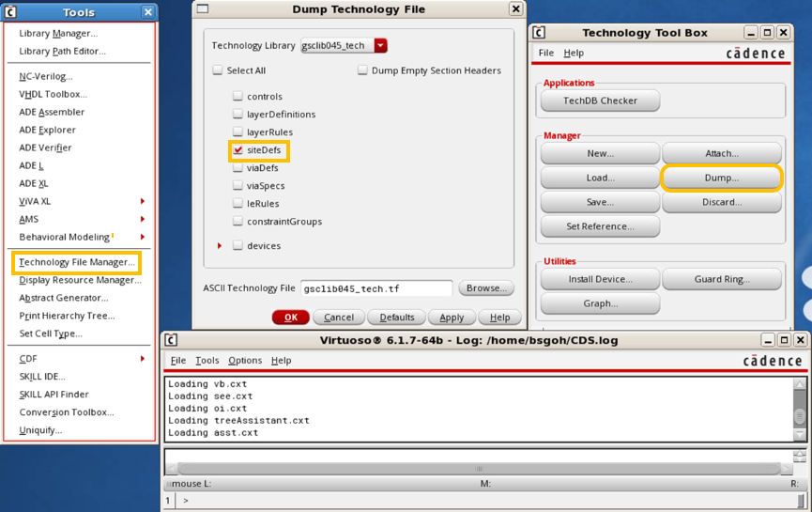Check the layerRules section
Screen dimensions: 812x512
[x=237, y=132]
